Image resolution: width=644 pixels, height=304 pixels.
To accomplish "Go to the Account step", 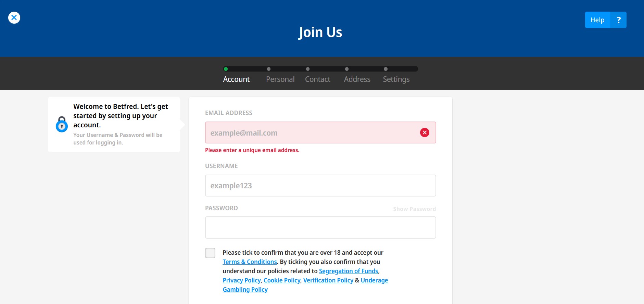I will 236,79.
